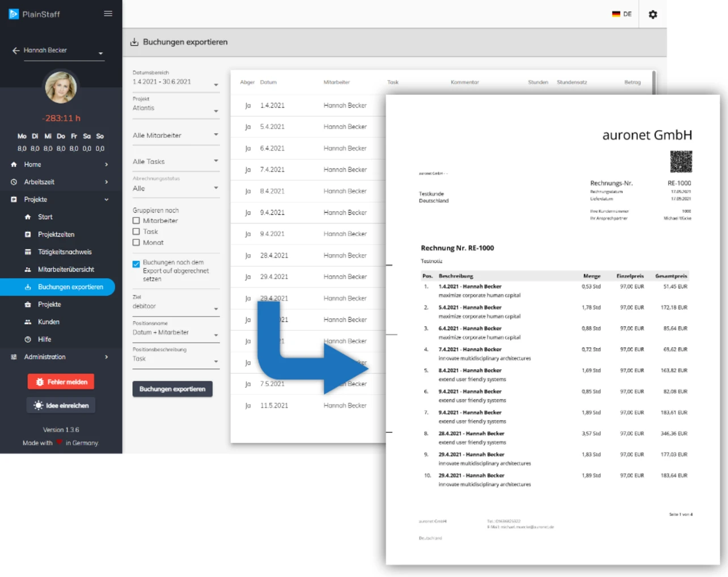
Task: Click Hannah Becker's profile photo
Action: (x=61, y=87)
